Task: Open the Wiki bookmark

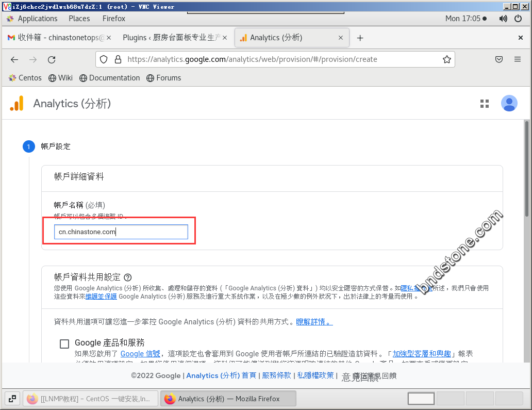Action: click(60, 78)
